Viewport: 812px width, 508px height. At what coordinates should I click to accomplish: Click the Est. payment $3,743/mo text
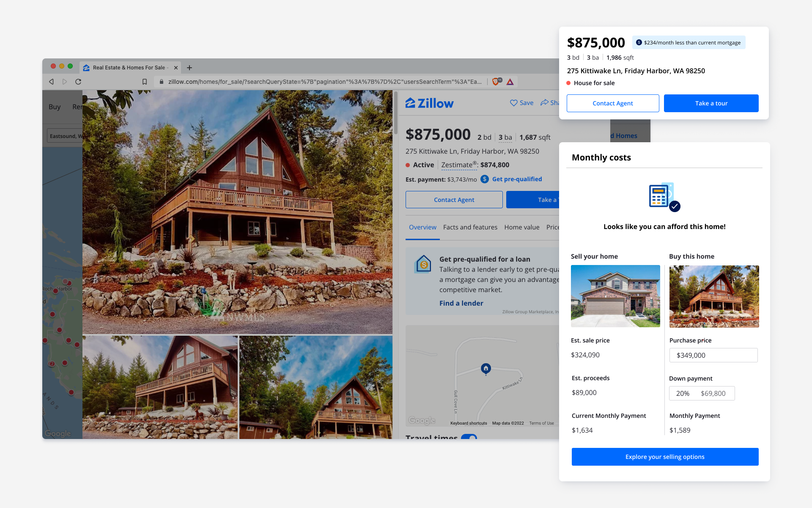(441, 179)
